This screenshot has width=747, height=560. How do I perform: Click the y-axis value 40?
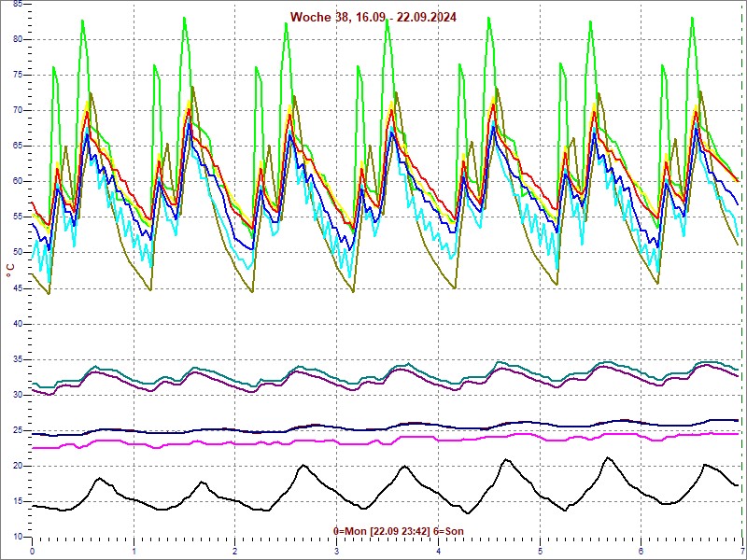tap(17, 324)
